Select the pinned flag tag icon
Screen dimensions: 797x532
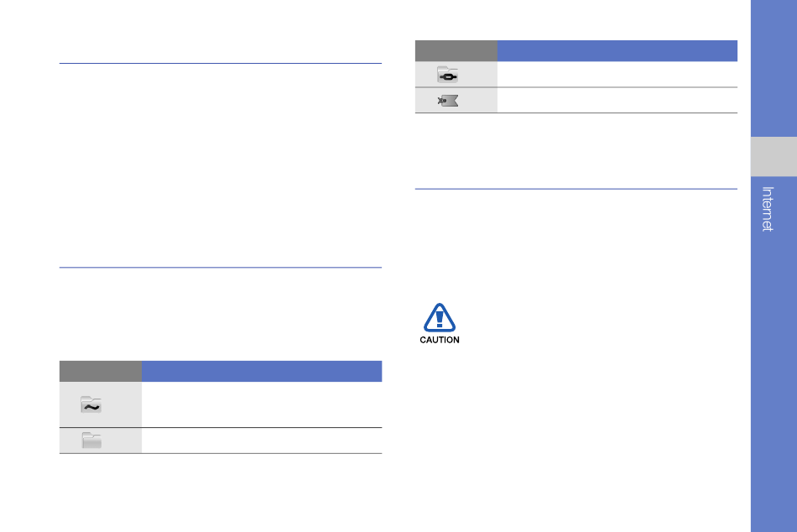click(x=448, y=101)
